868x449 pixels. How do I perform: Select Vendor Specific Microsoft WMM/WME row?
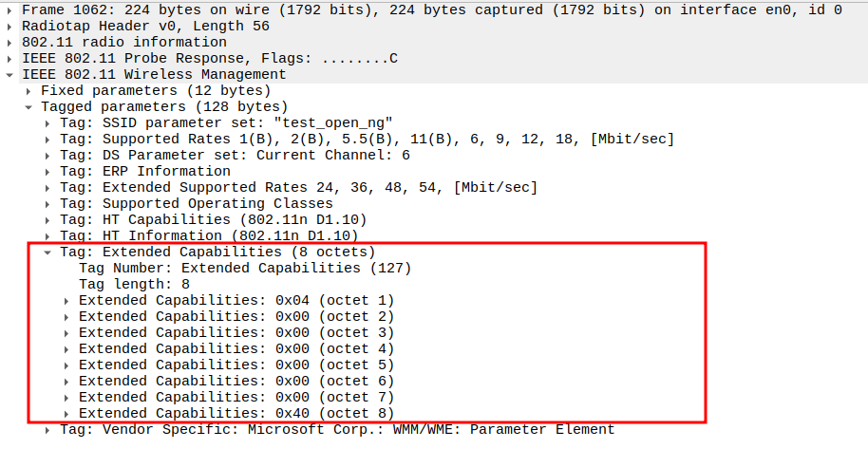point(336,430)
